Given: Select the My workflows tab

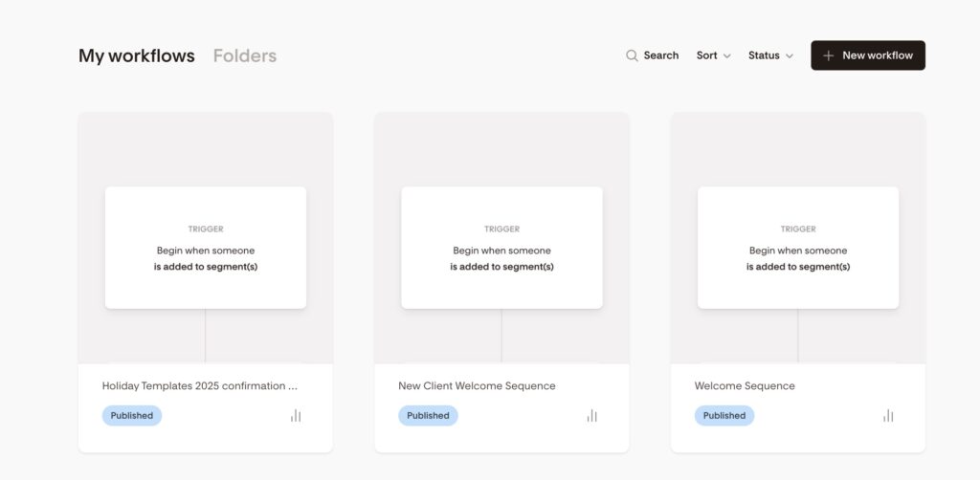Looking at the screenshot, I should [137, 55].
